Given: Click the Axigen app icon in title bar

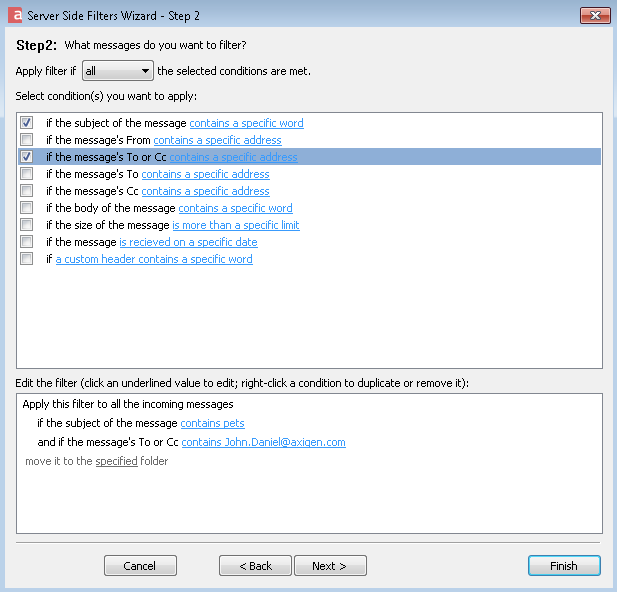Looking at the screenshot, I should coord(15,15).
